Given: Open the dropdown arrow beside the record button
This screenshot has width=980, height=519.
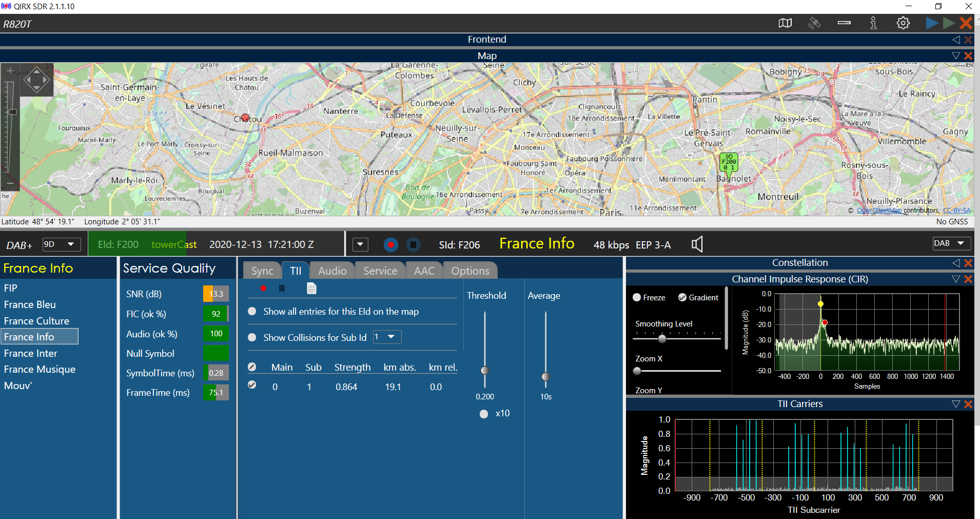Looking at the screenshot, I should (x=360, y=244).
